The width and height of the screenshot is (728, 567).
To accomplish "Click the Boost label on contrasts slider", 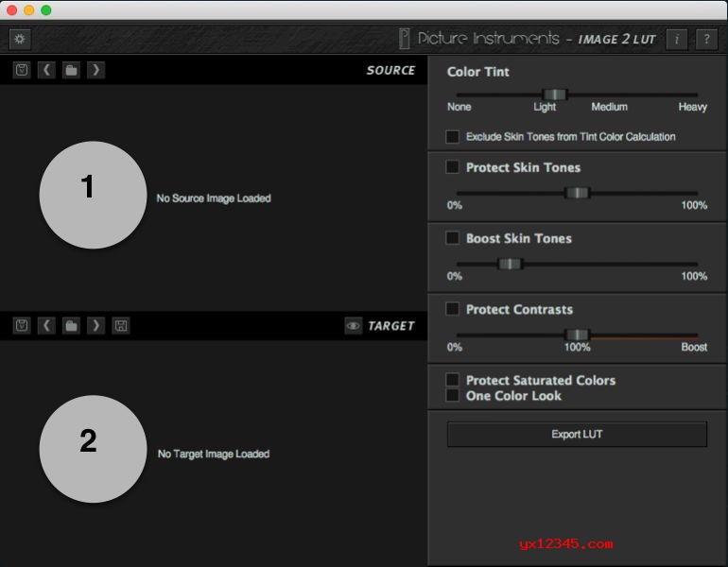I will [x=694, y=347].
